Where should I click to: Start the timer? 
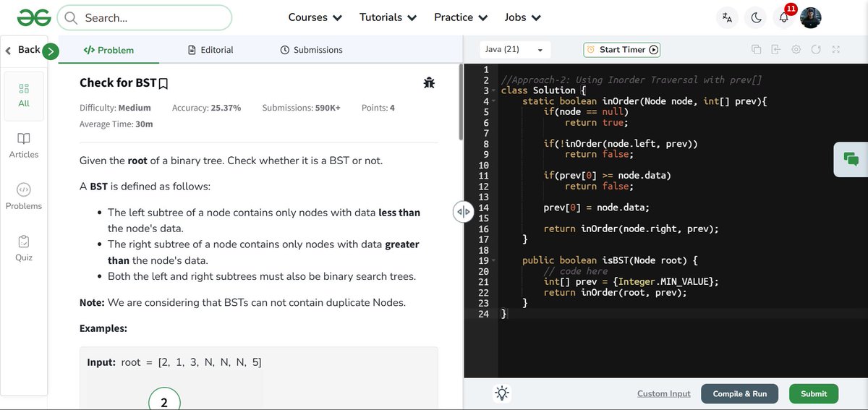[622, 50]
